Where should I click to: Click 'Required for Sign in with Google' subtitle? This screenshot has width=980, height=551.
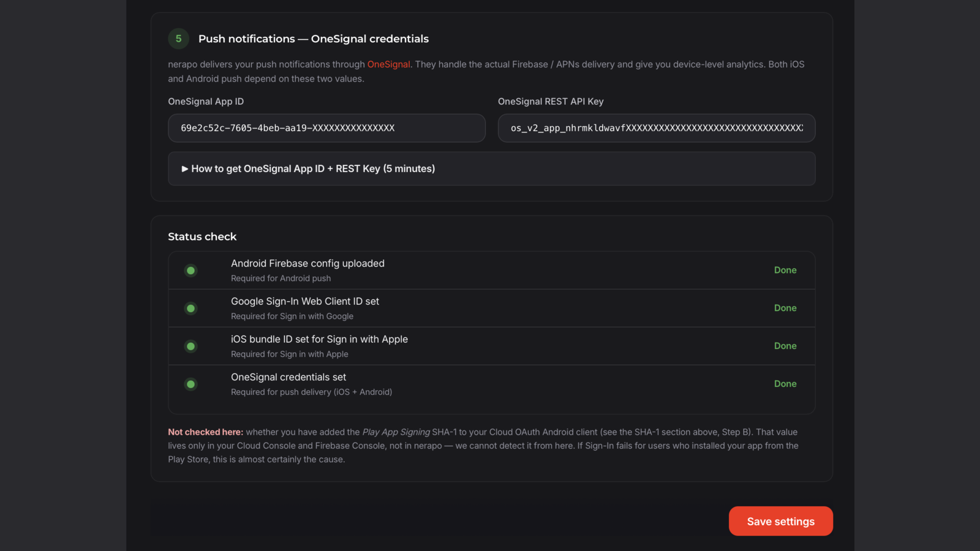[292, 317]
